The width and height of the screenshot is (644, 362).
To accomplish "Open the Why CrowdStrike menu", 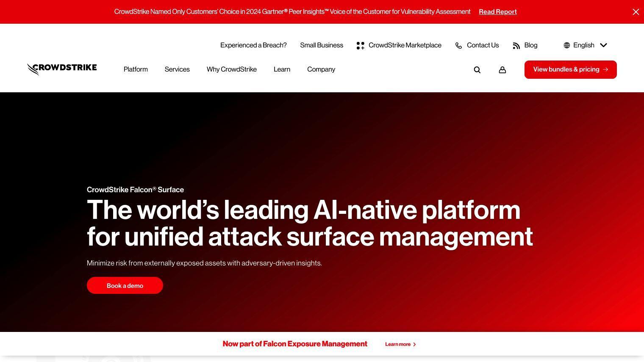I will click(x=232, y=69).
